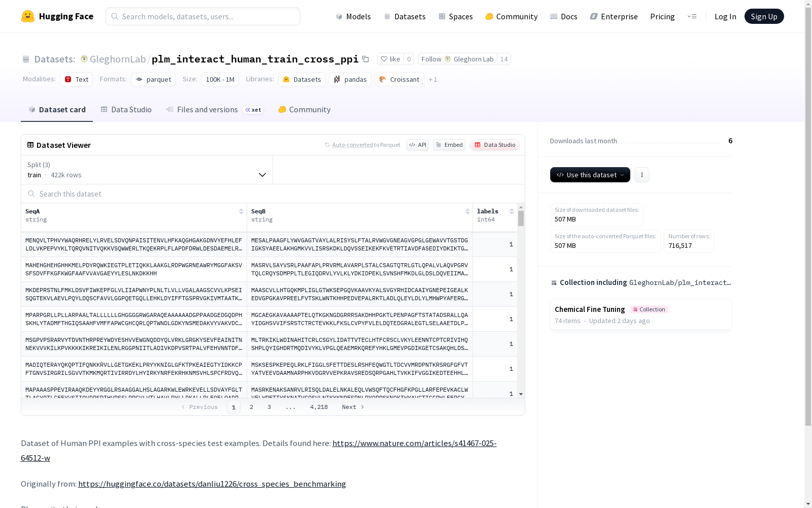The height and width of the screenshot is (508, 812).
Task: Open the navigation more-menu icon
Action: point(692,16)
